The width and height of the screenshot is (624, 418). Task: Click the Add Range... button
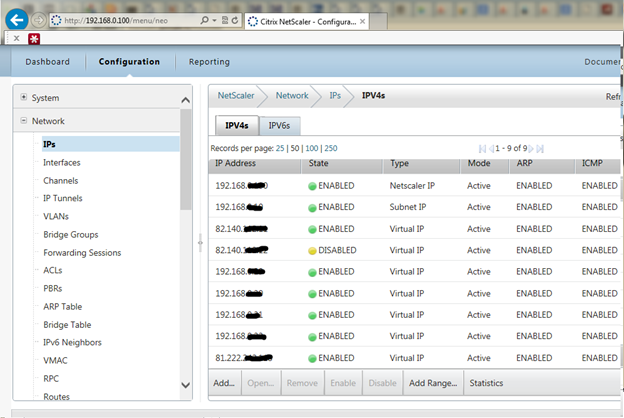point(433,383)
